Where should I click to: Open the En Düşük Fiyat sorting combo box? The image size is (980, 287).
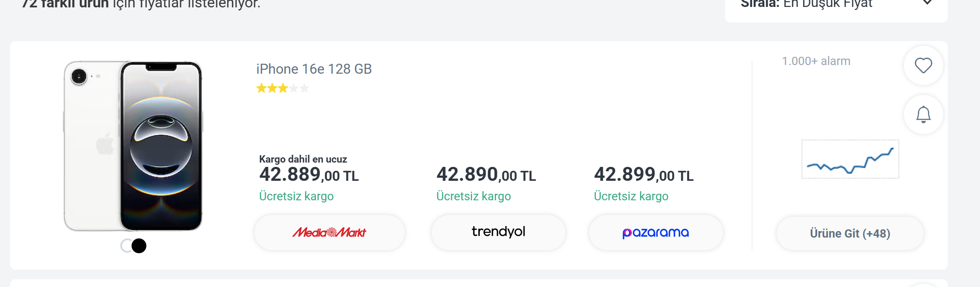[836, 5]
